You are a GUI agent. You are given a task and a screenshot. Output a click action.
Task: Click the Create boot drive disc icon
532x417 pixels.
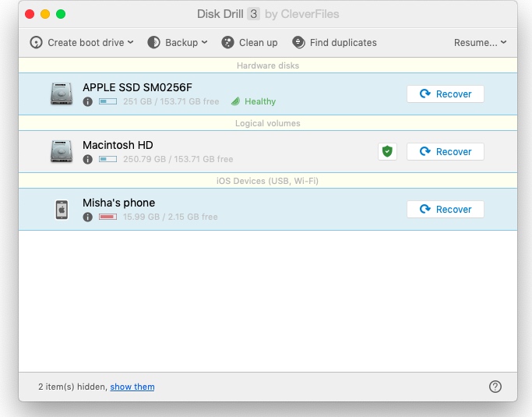[36, 43]
